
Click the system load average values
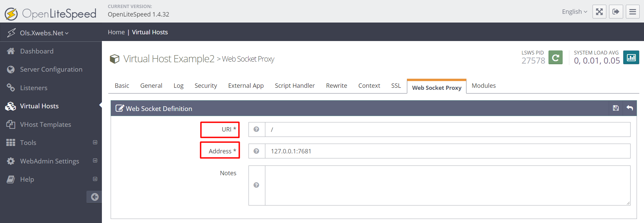(x=597, y=61)
